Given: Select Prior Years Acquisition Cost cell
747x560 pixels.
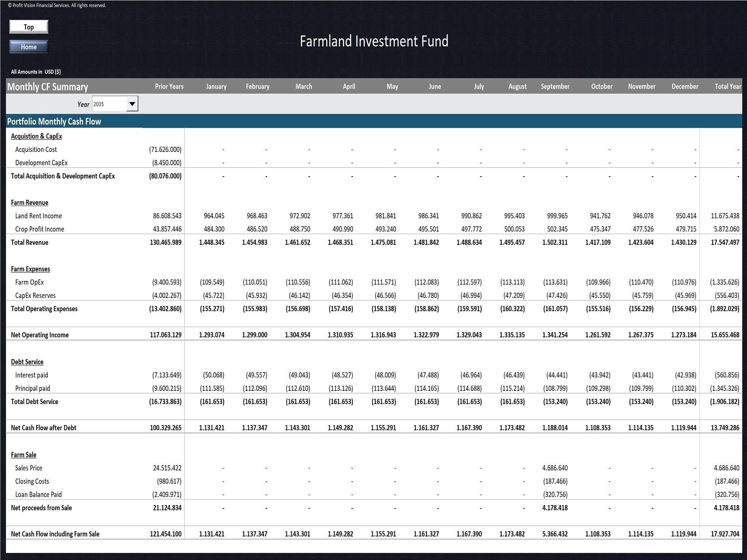Looking at the screenshot, I should 165,149.
